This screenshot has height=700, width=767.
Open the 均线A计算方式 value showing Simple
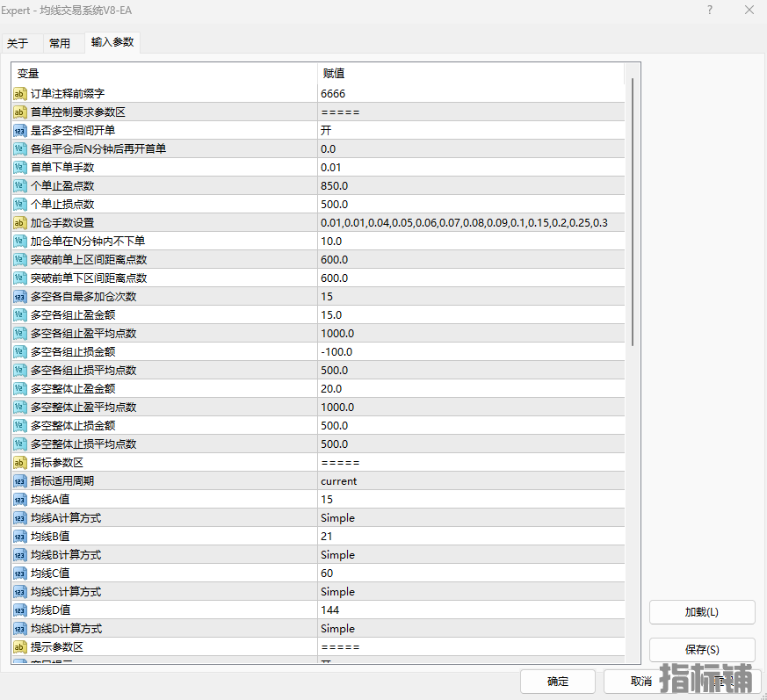click(x=470, y=518)
